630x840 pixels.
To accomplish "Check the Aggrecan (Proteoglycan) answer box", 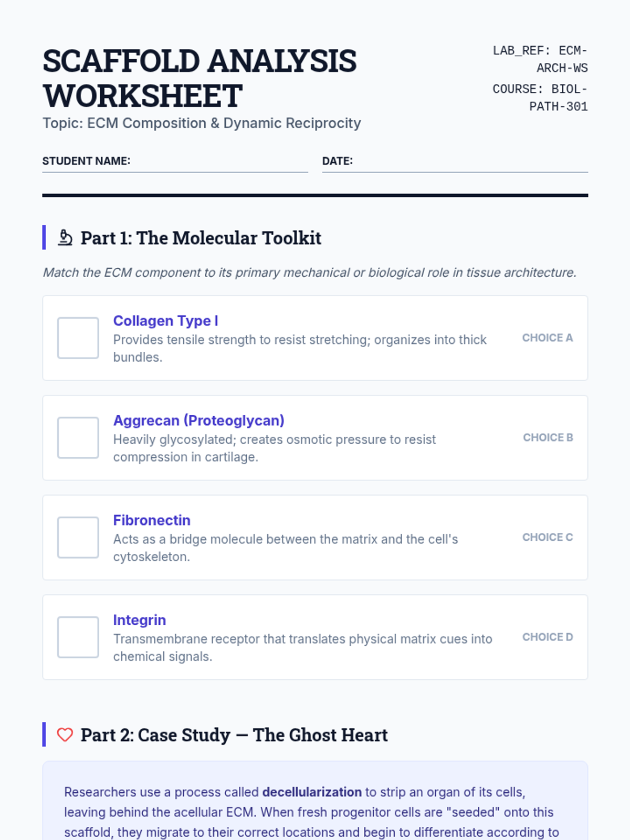I will pyautogui.click(x=78, y=438).
